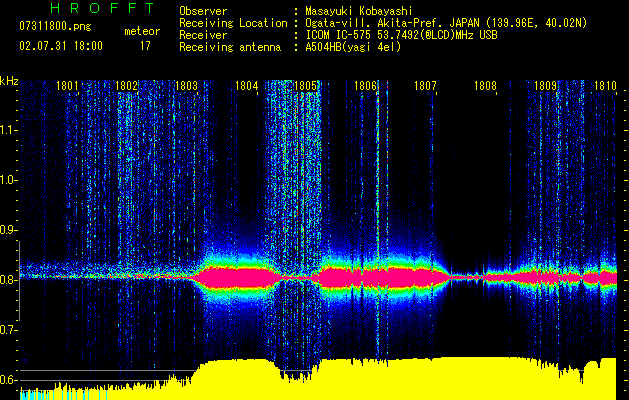
Task: Click the 1802 time marker
Action: click(x=126, y=86)
